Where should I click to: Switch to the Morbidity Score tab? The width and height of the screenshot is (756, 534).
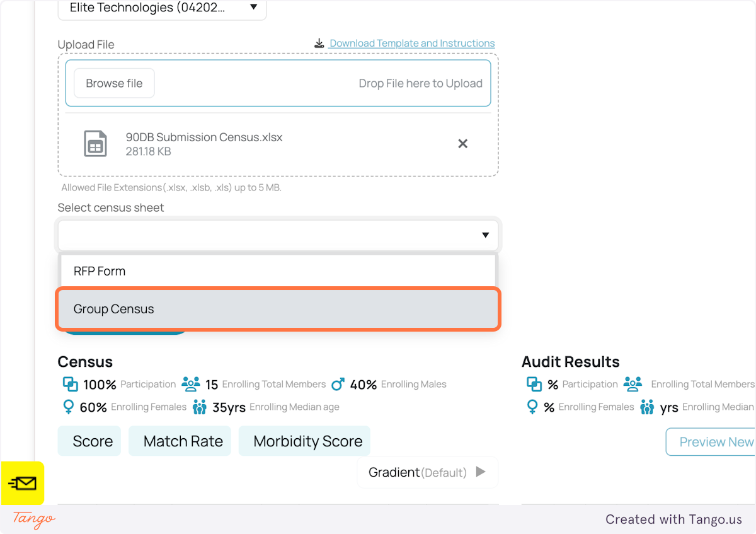coord(304,441)
